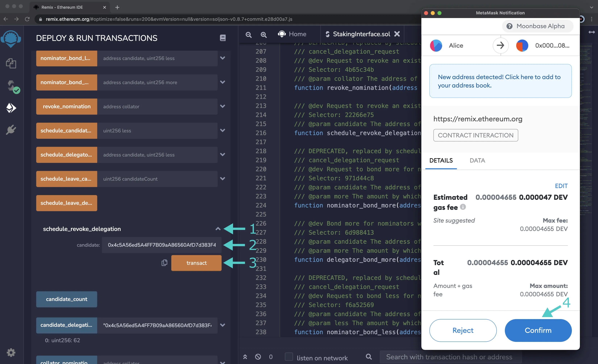The height and width of the screenshot is (364, 598).
Task: Click the search magnifier icon in the terminal
Action: 369,357
